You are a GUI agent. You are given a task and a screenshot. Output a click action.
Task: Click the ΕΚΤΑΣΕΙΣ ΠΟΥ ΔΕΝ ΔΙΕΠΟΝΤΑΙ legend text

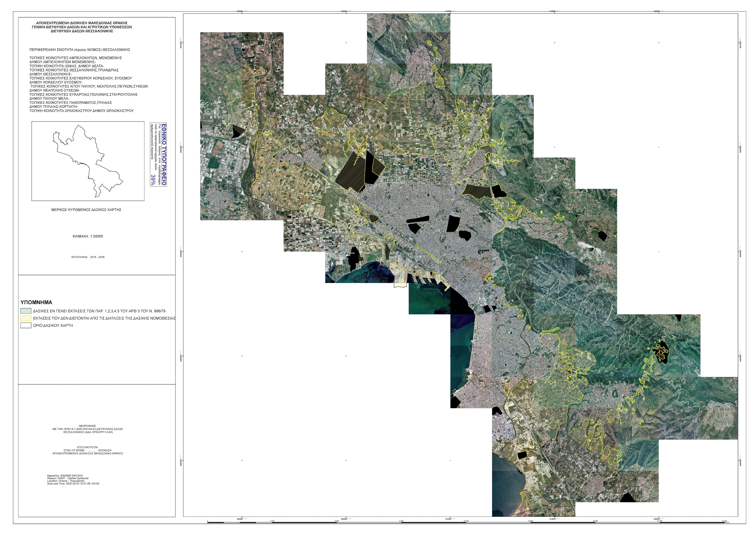tap(104, 318)
